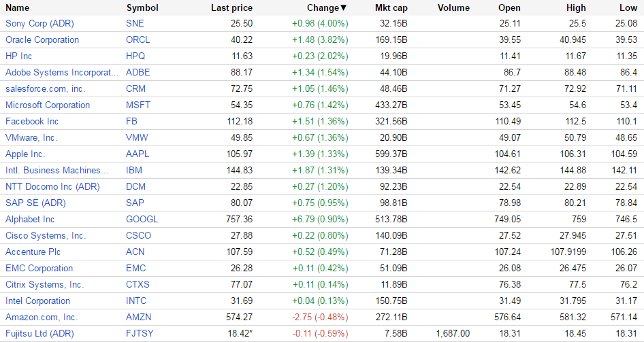Click the CSCO ticker symbol
Screen dimensions: 644x342
pos(139,235)
